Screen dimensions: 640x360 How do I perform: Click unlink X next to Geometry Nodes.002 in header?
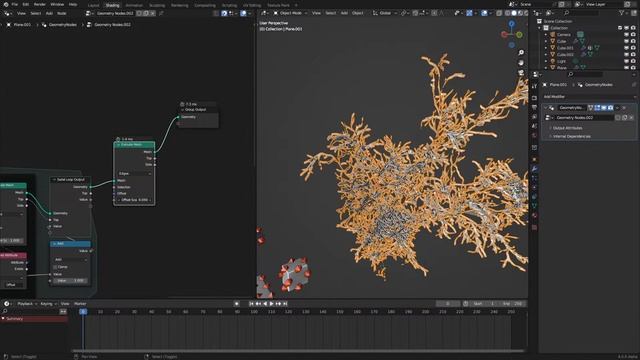153,13
